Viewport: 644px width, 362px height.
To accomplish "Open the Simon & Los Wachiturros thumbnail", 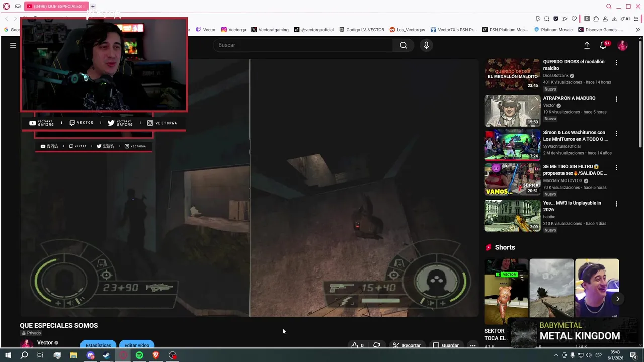I will coord(512,145).
